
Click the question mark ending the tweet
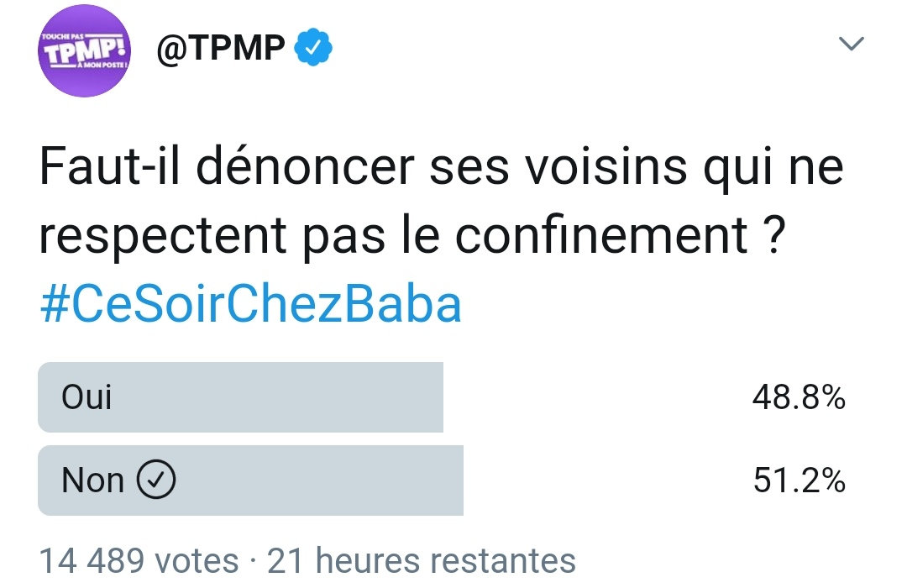tap(774, 235)
